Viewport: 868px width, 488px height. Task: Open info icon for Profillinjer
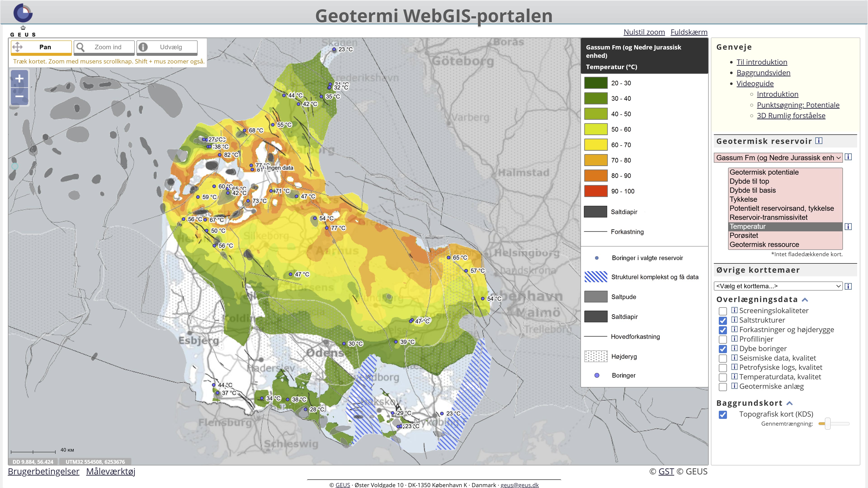(x=734, y=339)
